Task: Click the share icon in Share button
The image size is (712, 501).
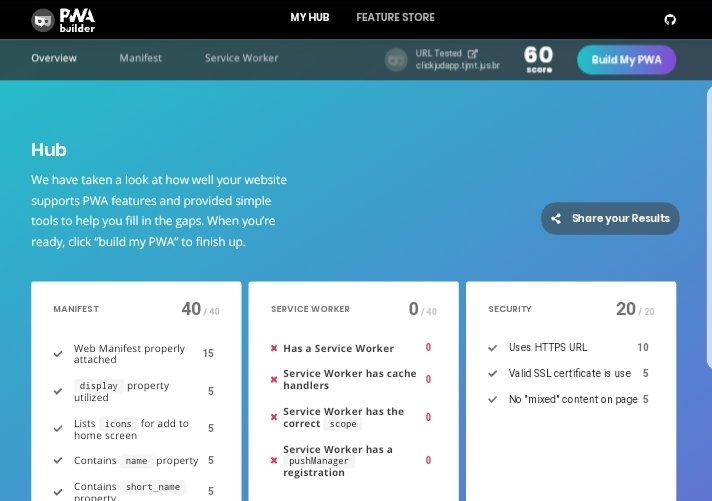Action: [556, 218]
